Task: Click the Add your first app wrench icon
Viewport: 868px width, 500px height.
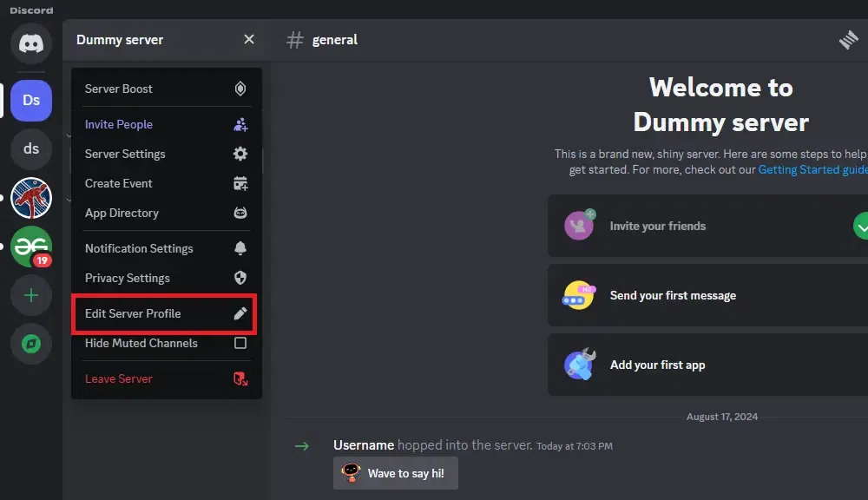Action: 580,365
